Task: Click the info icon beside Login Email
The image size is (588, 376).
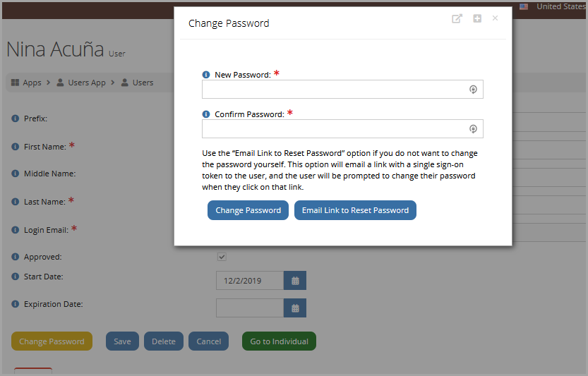Action: 15,230
